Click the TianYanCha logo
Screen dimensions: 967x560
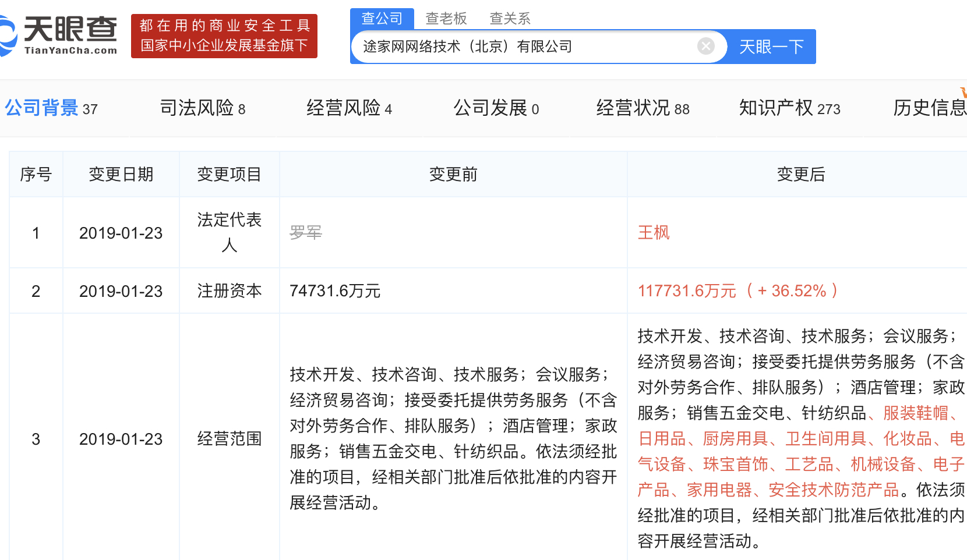click(x=58, y=35)
